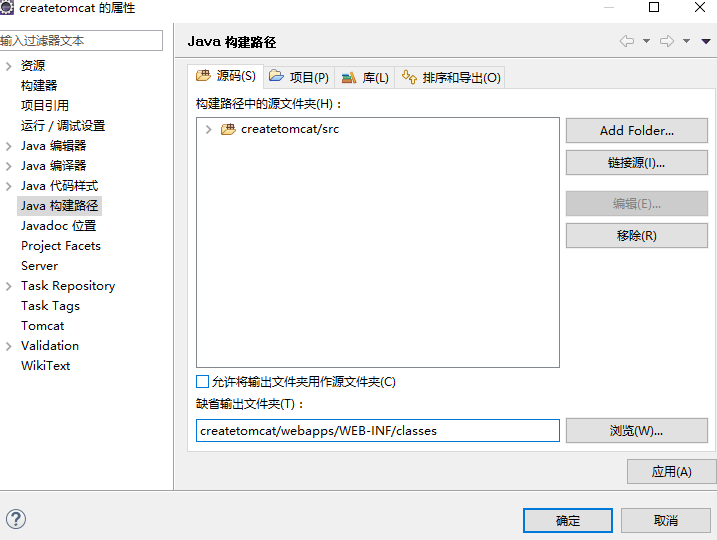The width and height of the screenshot is (717, 540).
Task: Expand the Java 编辑器 node
Action: coord(9,146)
